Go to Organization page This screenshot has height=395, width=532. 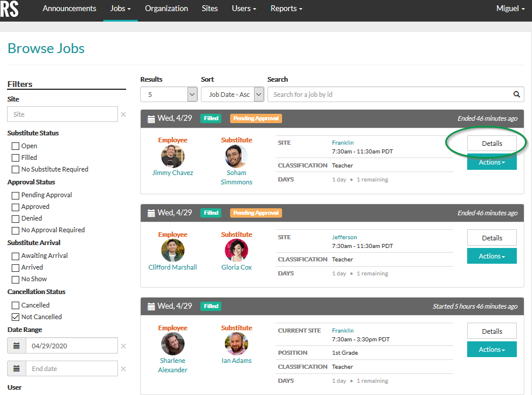pos(166,9)
